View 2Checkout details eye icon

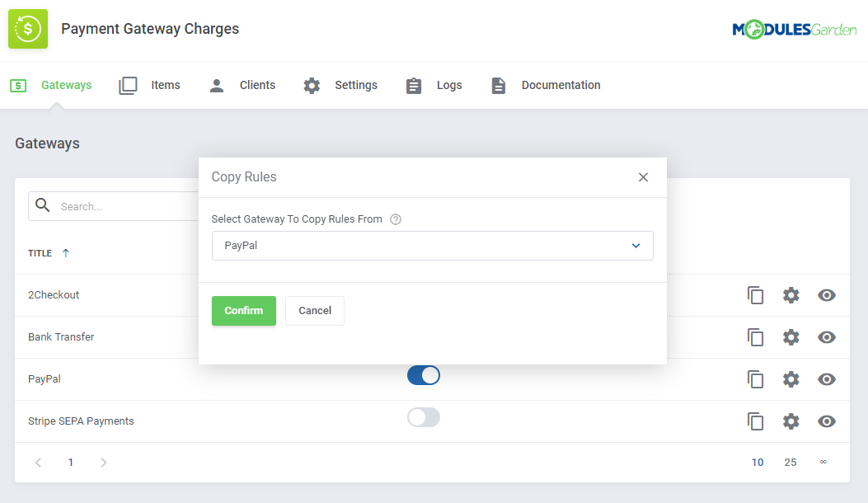click(x=827, y=295)
